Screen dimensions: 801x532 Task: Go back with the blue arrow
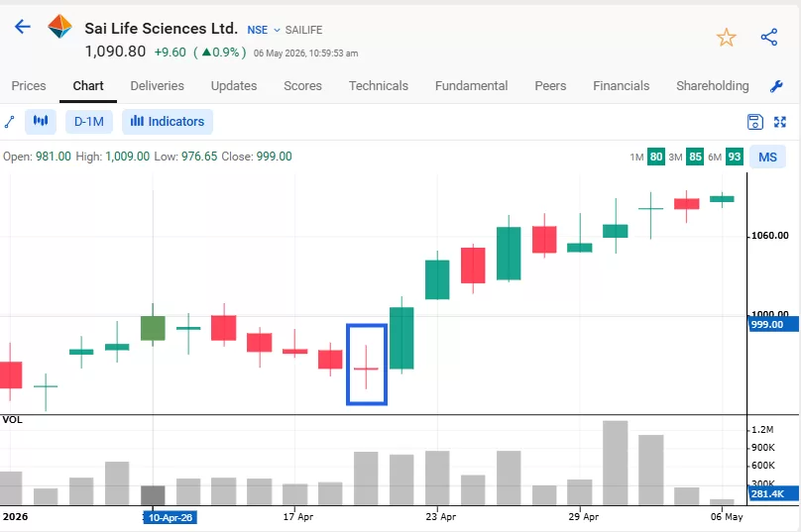(x=23, y=27)
